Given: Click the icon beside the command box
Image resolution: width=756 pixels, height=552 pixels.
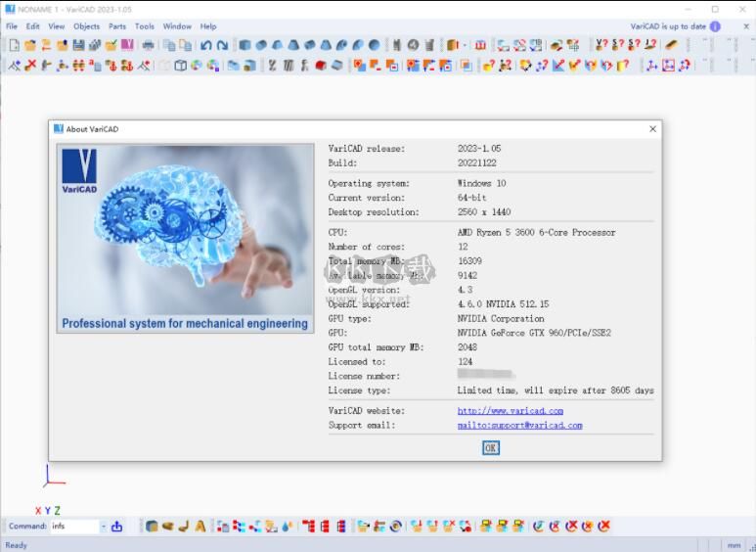Looking at the screenshot, I should point(116,527).
